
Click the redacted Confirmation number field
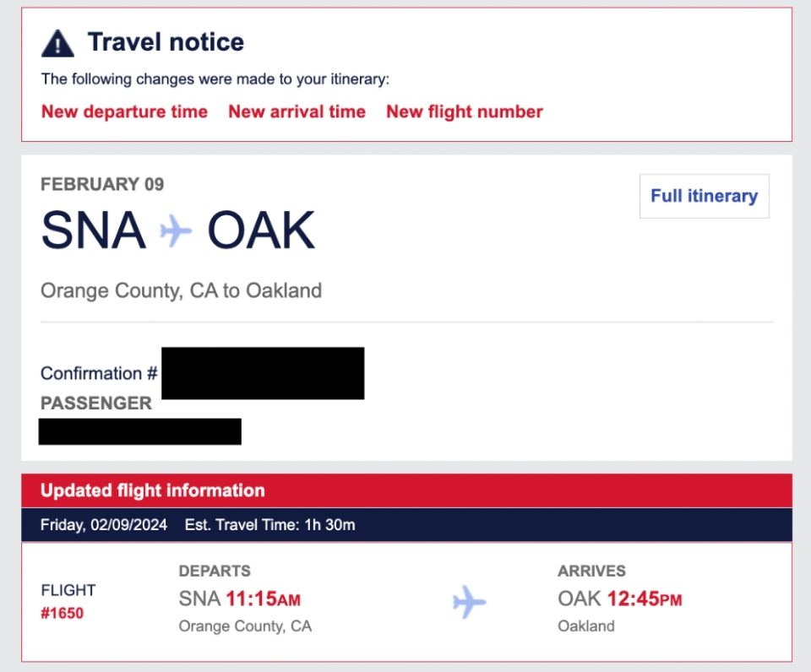point(262,372)
